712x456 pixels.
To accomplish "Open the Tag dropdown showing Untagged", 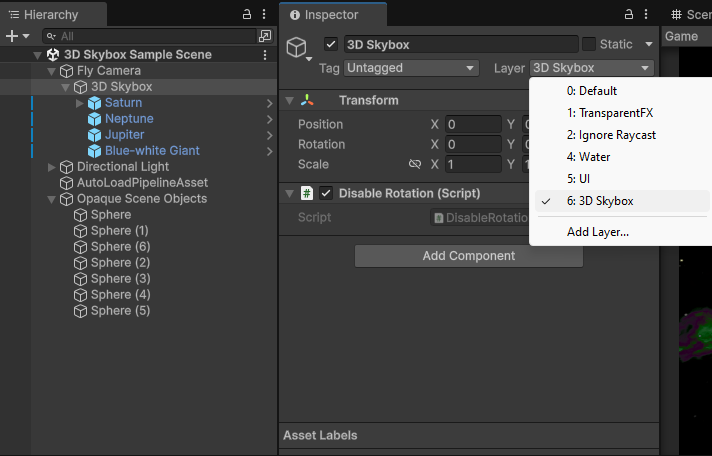I will pos(411,68).
